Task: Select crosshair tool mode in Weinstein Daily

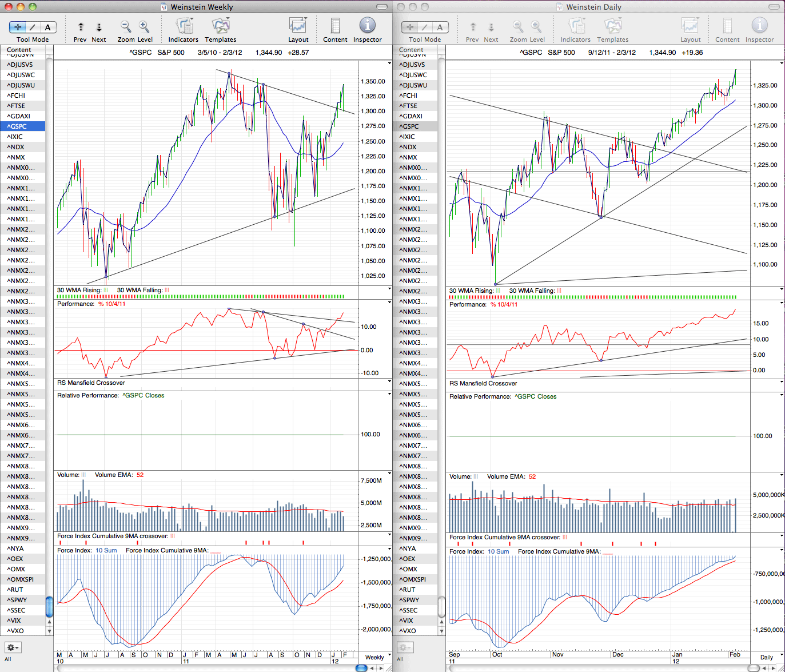Action: point(410,27)
